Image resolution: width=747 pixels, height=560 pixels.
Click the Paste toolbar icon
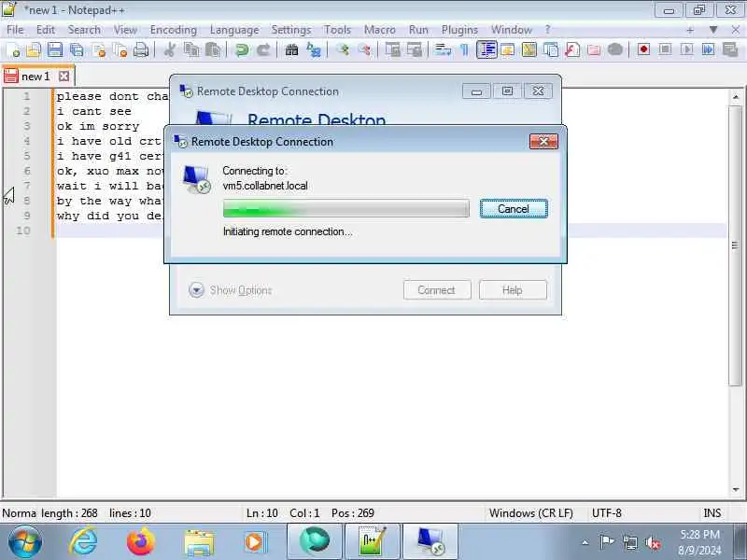click(x=213, y=49)
